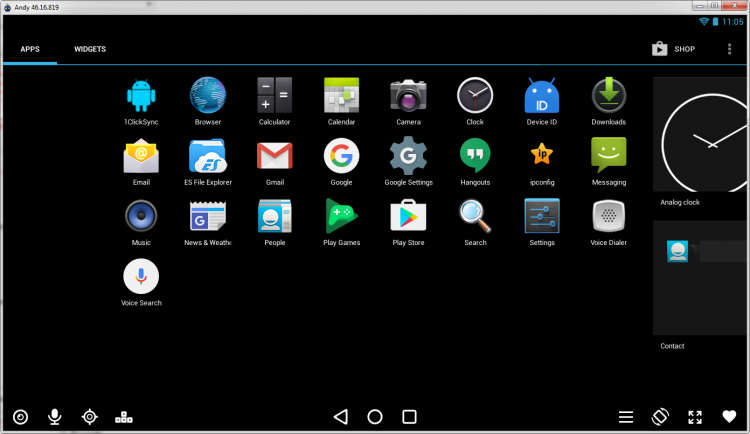Launch the Camera app
750x434 pixels.
pyautogui.click(x=408, y=100)
